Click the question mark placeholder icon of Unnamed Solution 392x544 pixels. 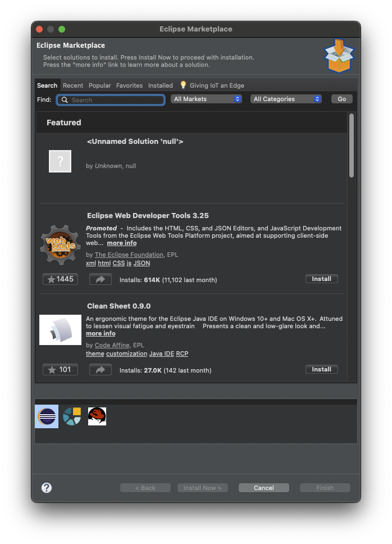pos(60,161)
